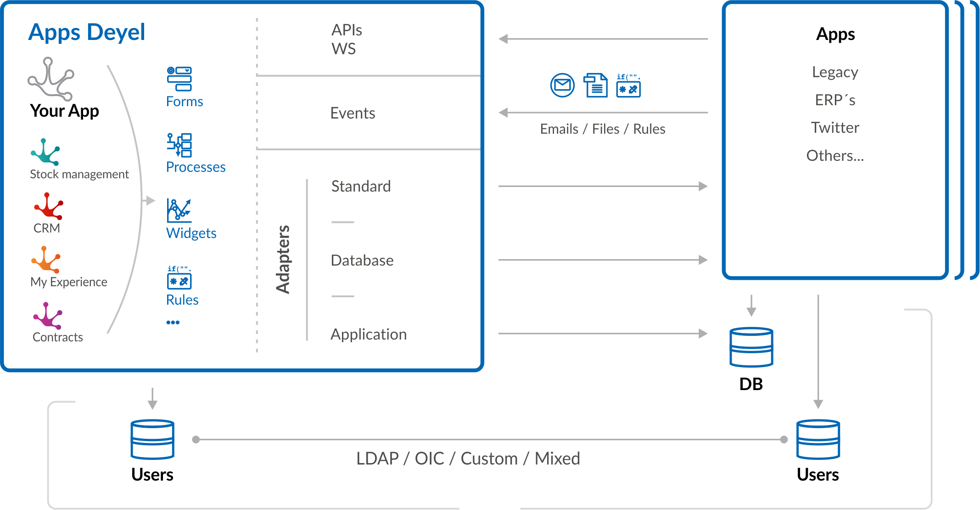Select the Widgets chart icon
Image resolution: width=980 pixels, height=510 pixels.
tap(179, 210)
